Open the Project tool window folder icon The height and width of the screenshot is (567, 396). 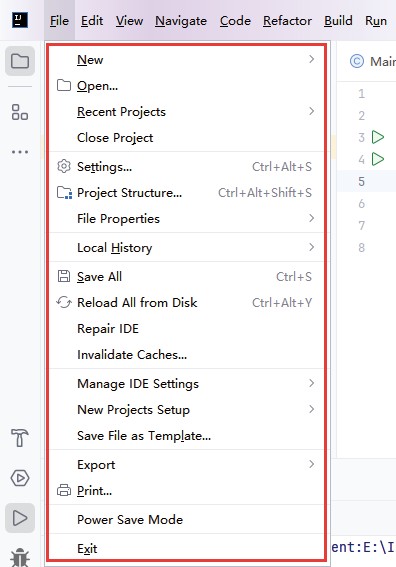(x=20, y=61)
